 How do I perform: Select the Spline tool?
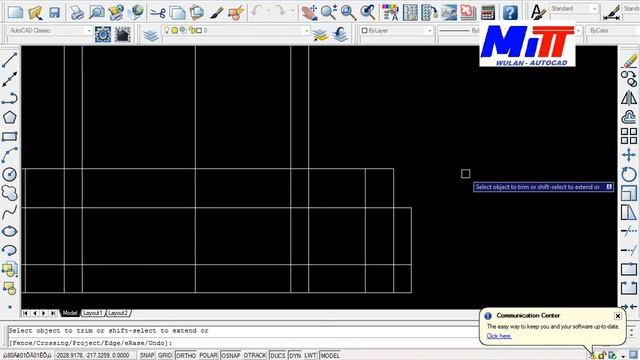pyautogui.click(x=9, y=212)
